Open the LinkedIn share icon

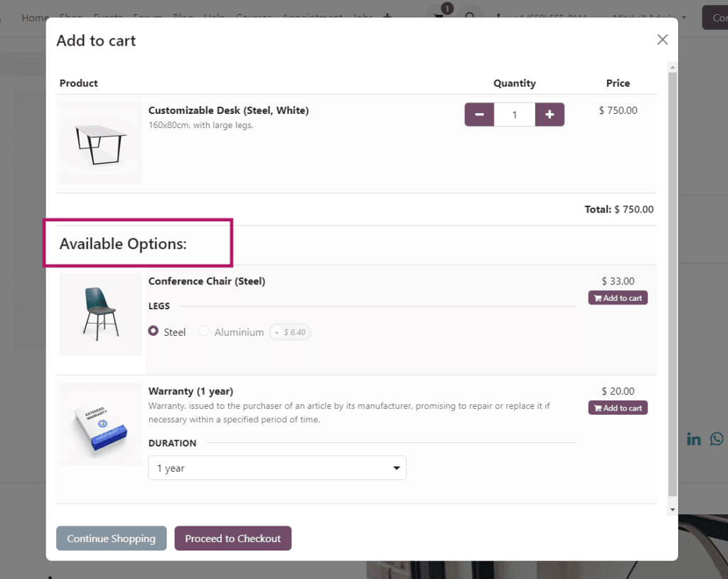pos(694,439)
